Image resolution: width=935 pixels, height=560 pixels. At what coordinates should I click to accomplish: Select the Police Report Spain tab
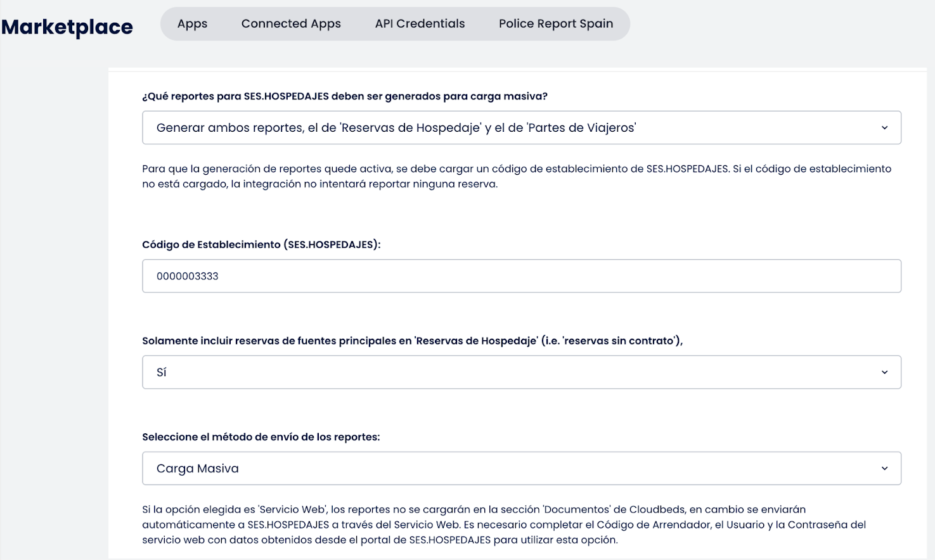tap(555, 24)
